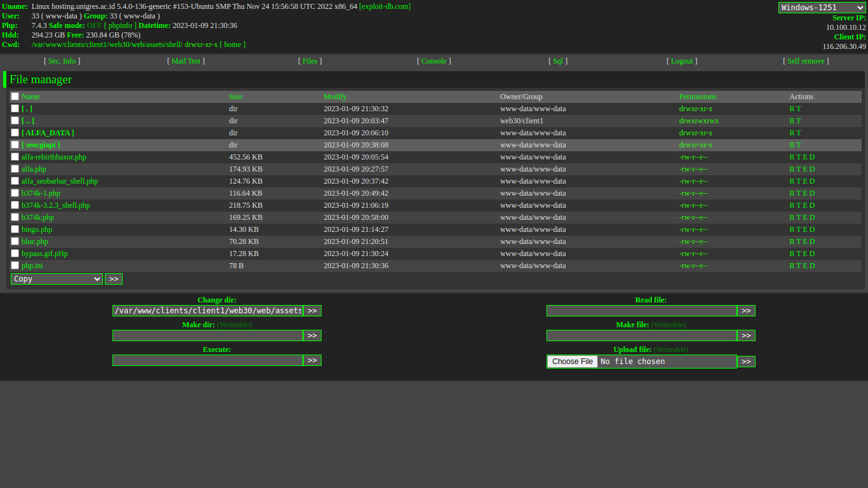Submit Read file with >> button
This screenshot has width=868, height=488.
coord(746,311)
